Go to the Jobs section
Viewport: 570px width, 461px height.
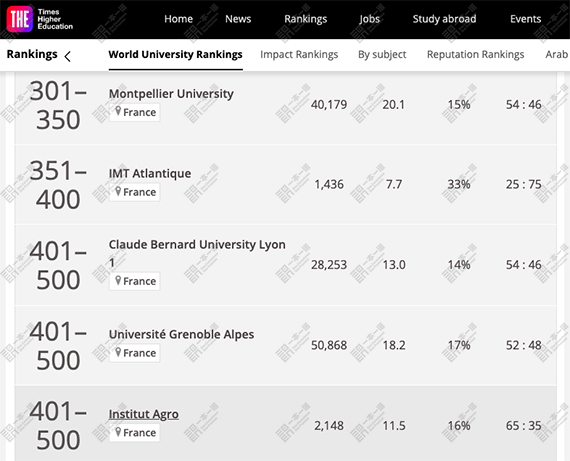tap(370, 19)
